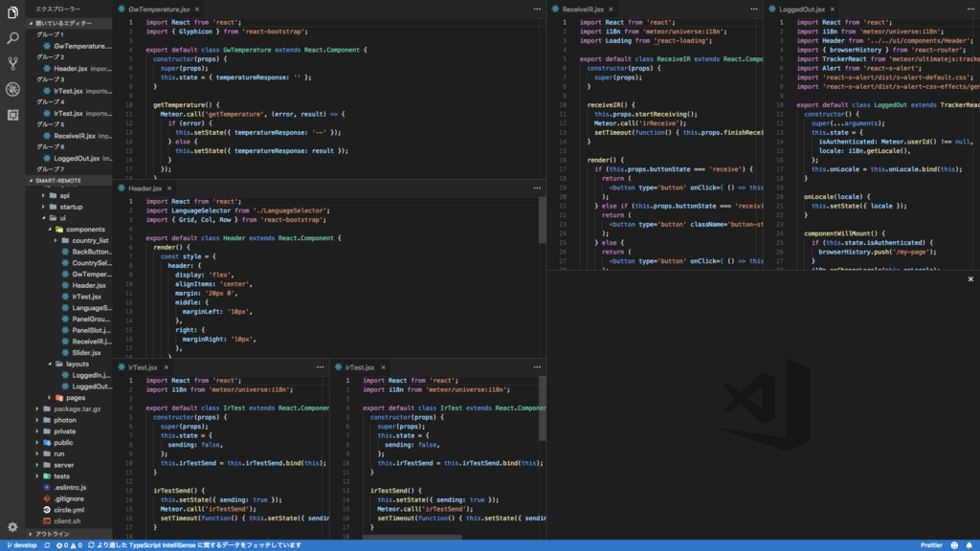The height and width of the screenshot is (551, 980).
Task: Open the Debug view with crossed bug icon
Action: coord(12,89)
